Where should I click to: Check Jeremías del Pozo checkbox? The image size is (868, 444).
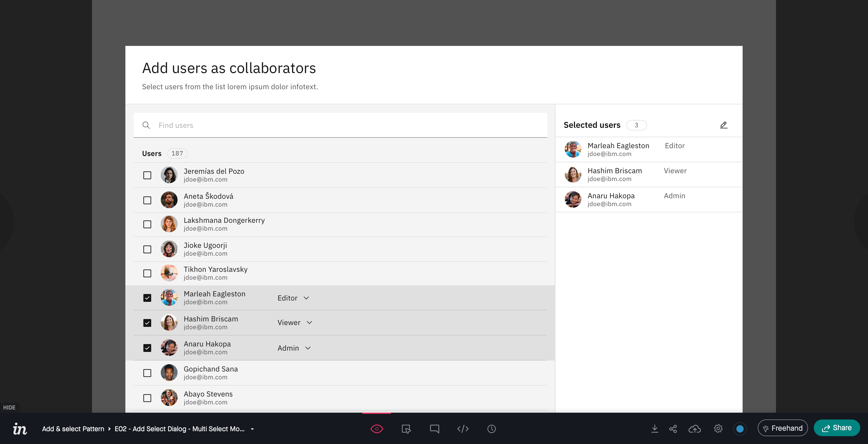[x=147, y=175]
